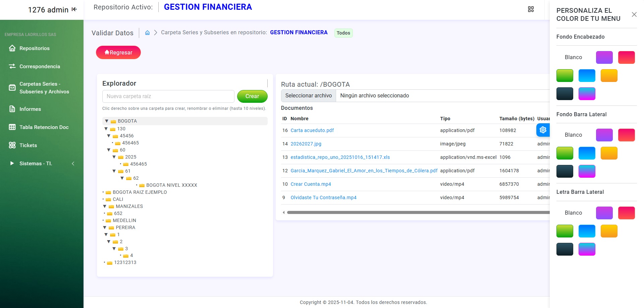Image resolution: width=644 pixels, height=308 pixels.
Task: Collapse the MANIZALES folder node
Action: click(x=105, y=206)
